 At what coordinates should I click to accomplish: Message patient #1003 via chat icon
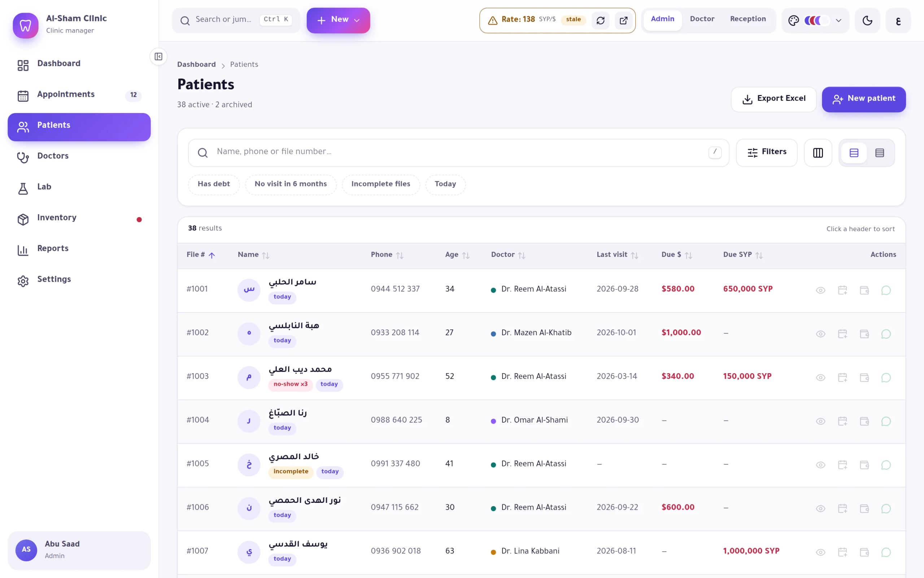[886, 377]
